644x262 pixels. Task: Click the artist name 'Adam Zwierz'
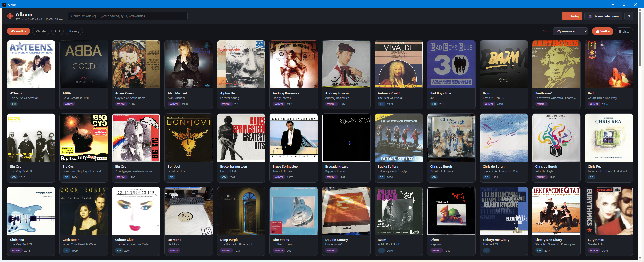pos(125,93)
